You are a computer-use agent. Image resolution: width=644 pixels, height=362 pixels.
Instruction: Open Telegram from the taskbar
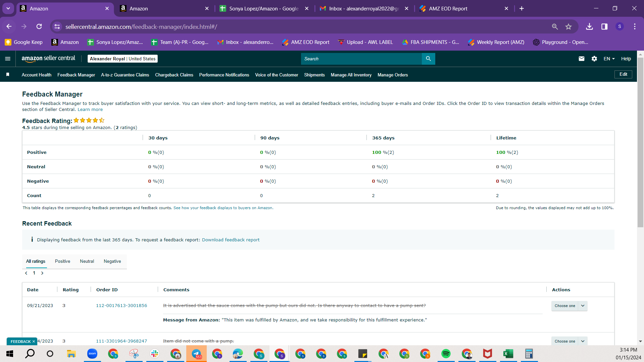196,354
